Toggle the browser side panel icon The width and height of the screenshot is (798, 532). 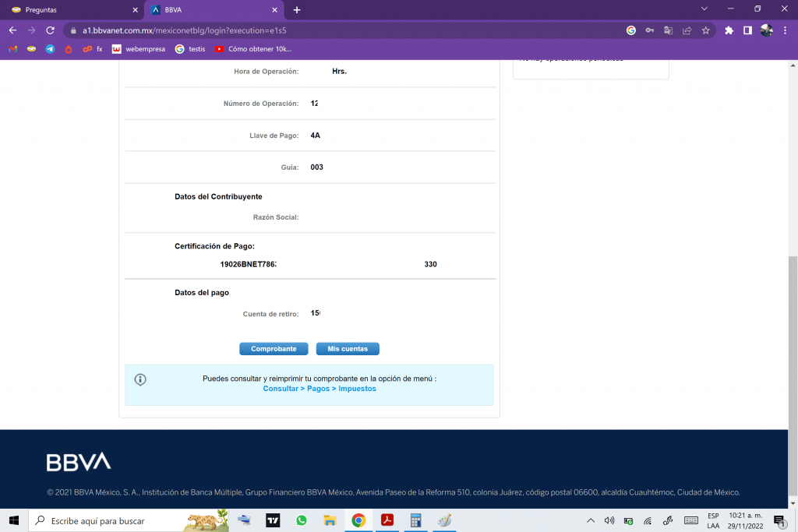[x=747, y=30]
